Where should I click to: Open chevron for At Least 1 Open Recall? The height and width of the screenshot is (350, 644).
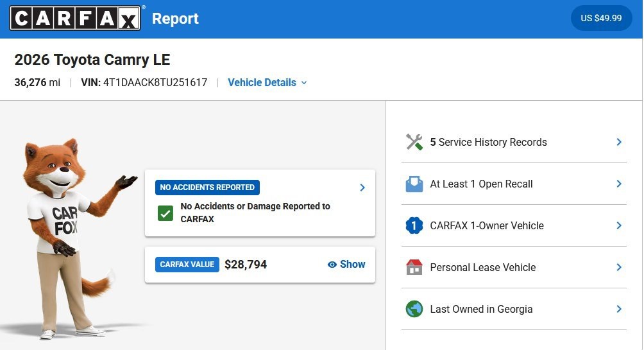pos(619,184)
